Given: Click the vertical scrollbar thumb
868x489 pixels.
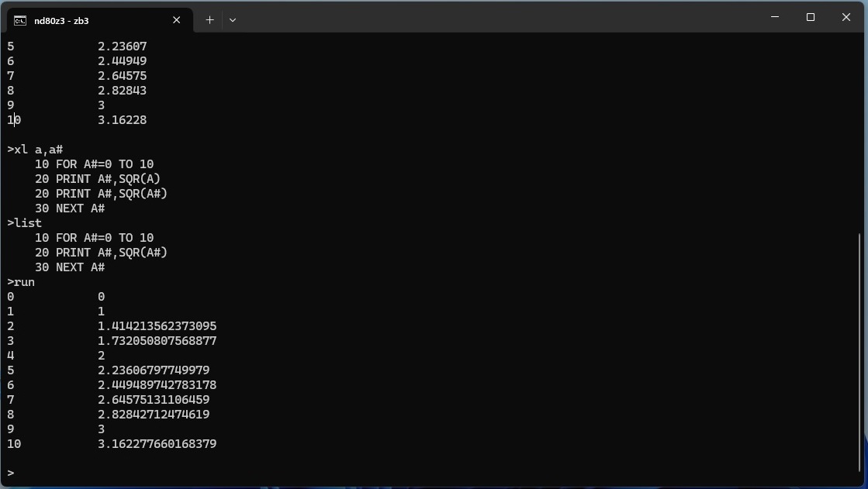Looking at the screenshot, I should tap(859, 353).
